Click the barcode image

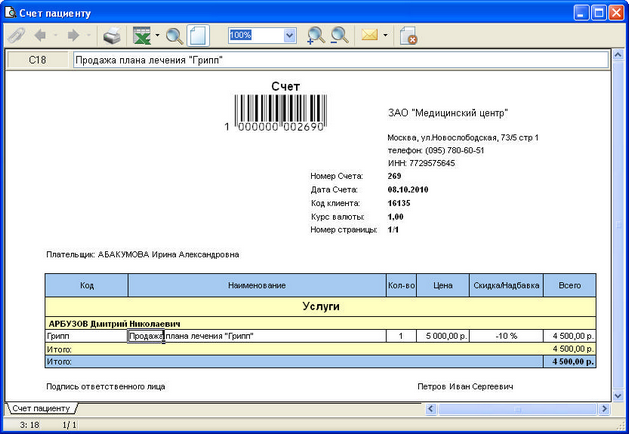click(280, 112)
